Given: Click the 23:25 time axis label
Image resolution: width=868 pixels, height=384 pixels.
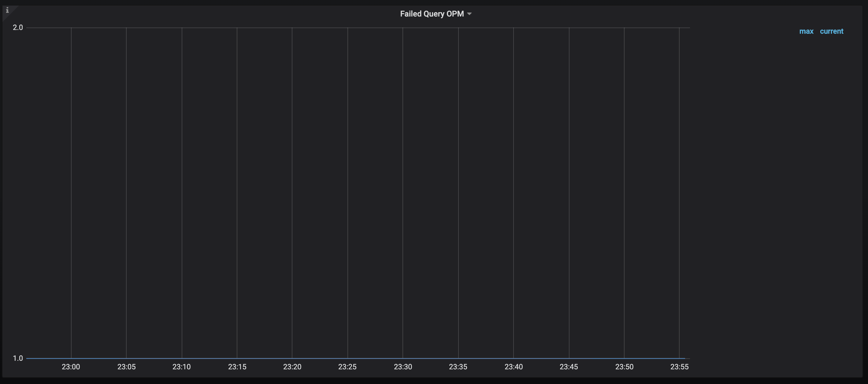Looking at the screenshot, I should (x=347, y=367).
